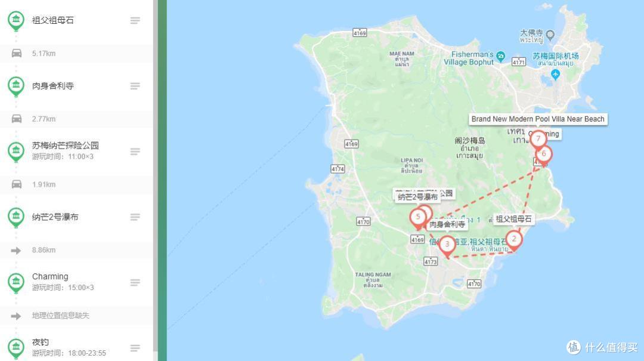Click the 游玩时间 15:00×3 detail
This screenshot has width=644, height=361.
tap(63, 288)
